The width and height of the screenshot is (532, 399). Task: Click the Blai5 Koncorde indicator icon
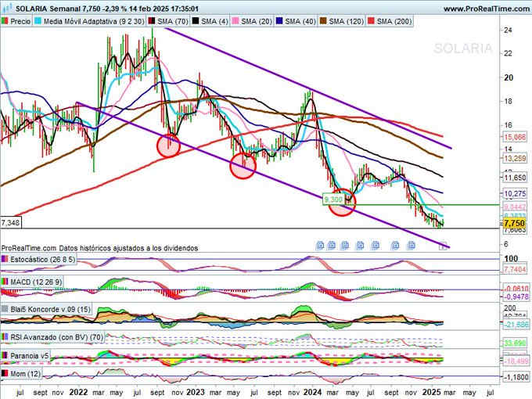coord(5,309)
